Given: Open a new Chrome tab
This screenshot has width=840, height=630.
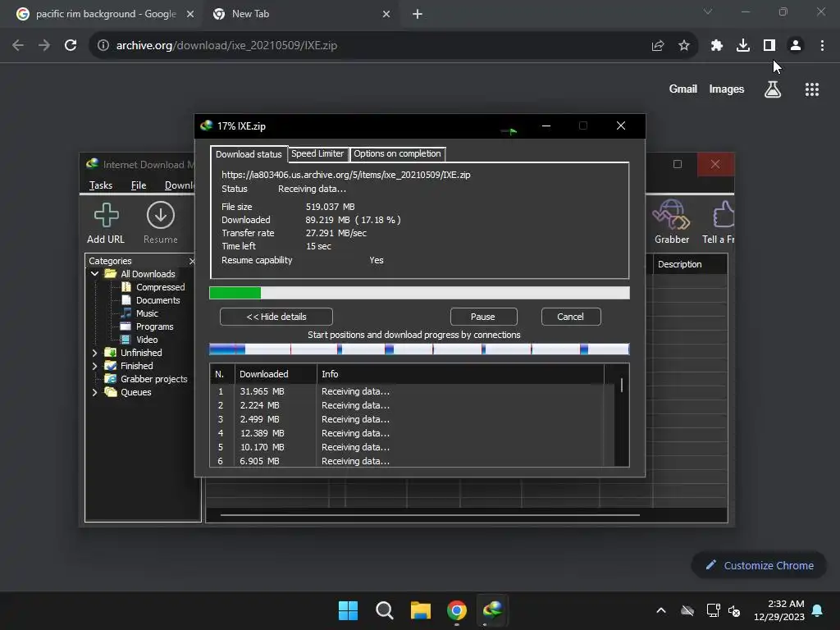Looking at the screenshot, I should (418, 14).
